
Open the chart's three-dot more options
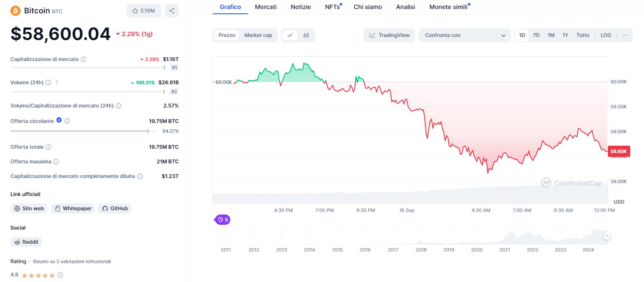[625, 35]
